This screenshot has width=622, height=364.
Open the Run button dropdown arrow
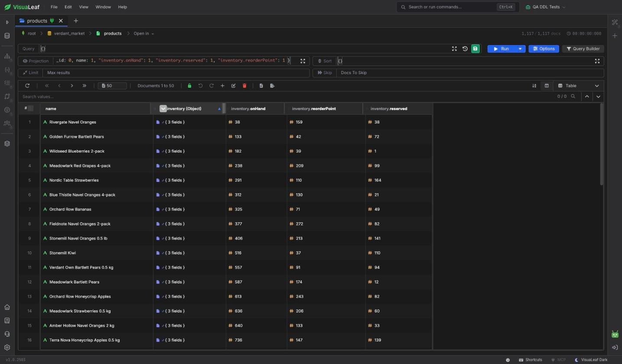(520, 49)
